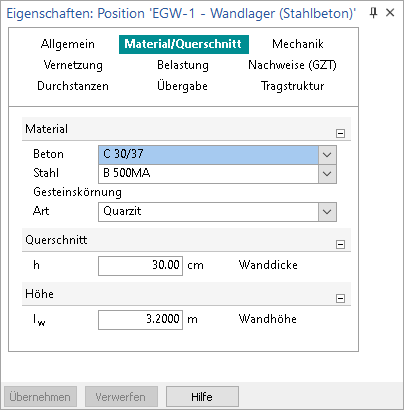This screenshot has height=410, width=404.
Task: Go to Nachweise (GZT) tab
Action: 292,65
